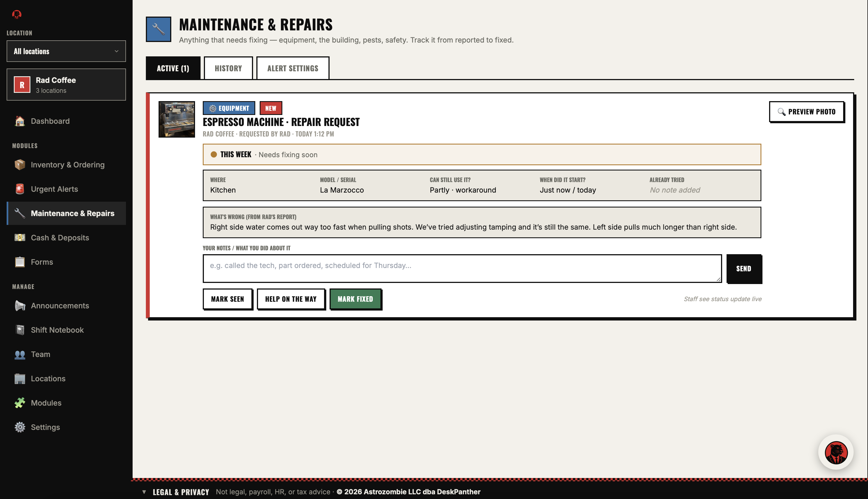Image resolution: width=868 pixels, height=499 pixels.
Task: Click the green Mark Fixed button
Action: (355, 299)
